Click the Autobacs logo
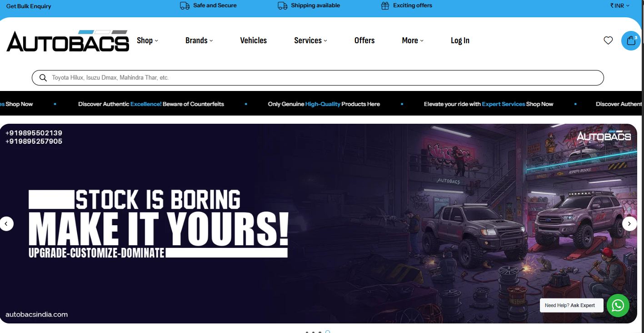Viewport: 644px width, 333px height. [68, 41]
